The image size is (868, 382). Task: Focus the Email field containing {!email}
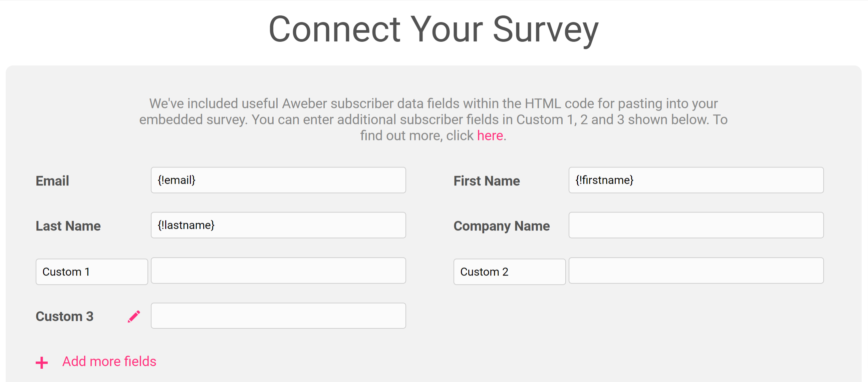click(x=278, y=180)
